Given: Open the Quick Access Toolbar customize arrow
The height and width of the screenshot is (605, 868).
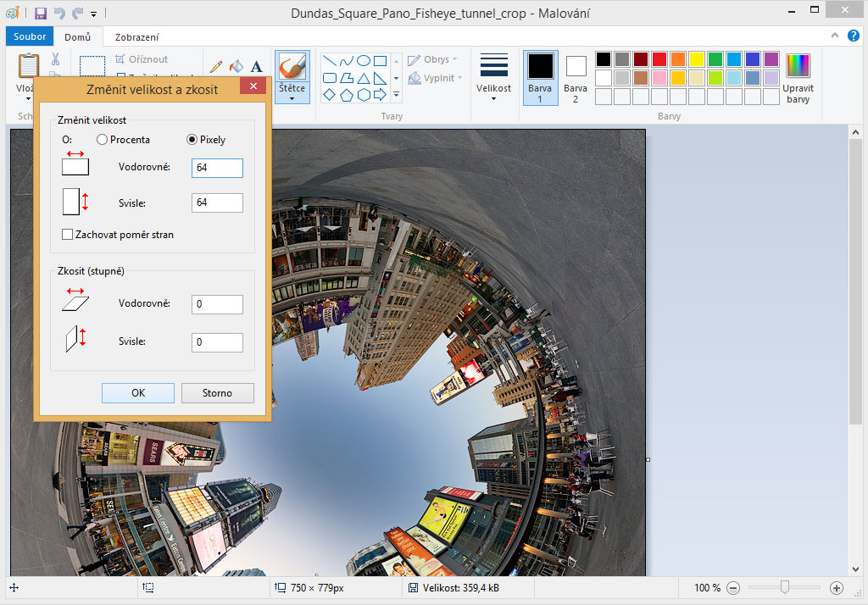Looking at the screenshot, I should tap(93, 14).
